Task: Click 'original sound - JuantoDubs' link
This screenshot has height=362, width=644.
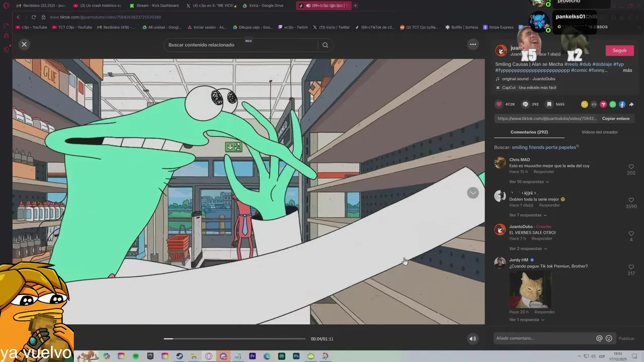Action: tap(528, 79)
